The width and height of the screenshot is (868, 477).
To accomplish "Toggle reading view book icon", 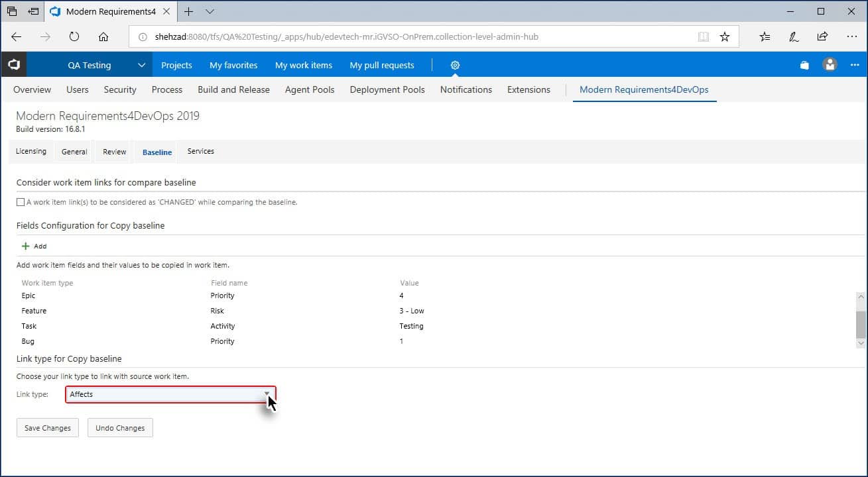I will coord(704,37).
